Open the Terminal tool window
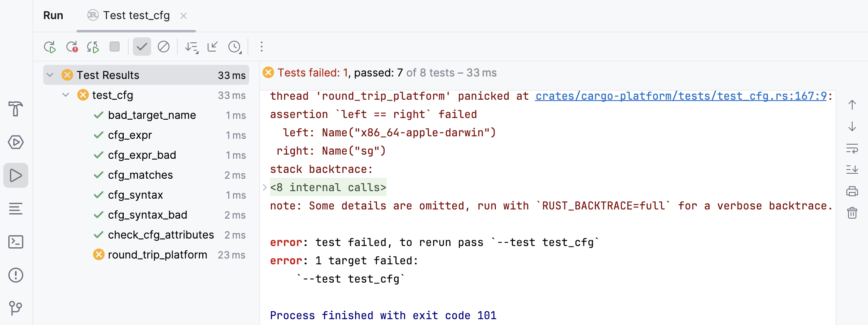This screenshot has width=868, height=325. 16,242
